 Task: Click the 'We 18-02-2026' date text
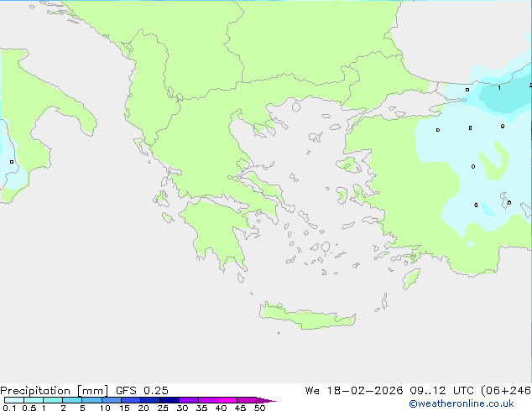[354, 391]
